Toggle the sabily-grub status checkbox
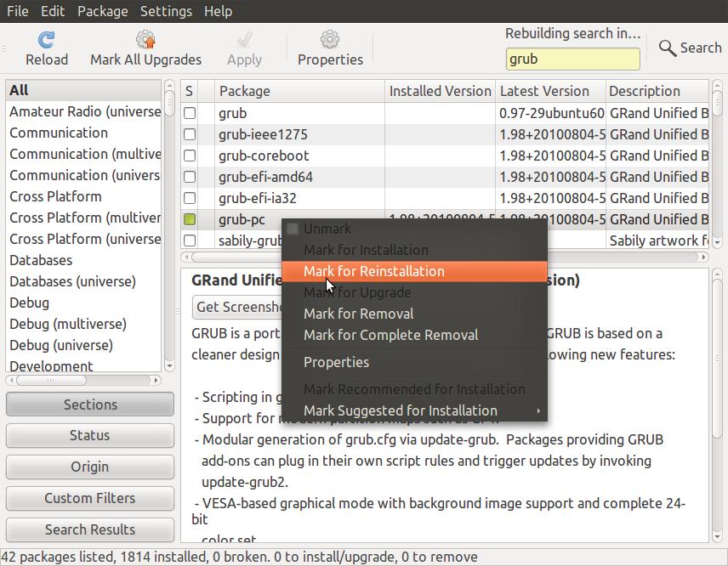This screenshot has height=566, width=728. [190, 241]
